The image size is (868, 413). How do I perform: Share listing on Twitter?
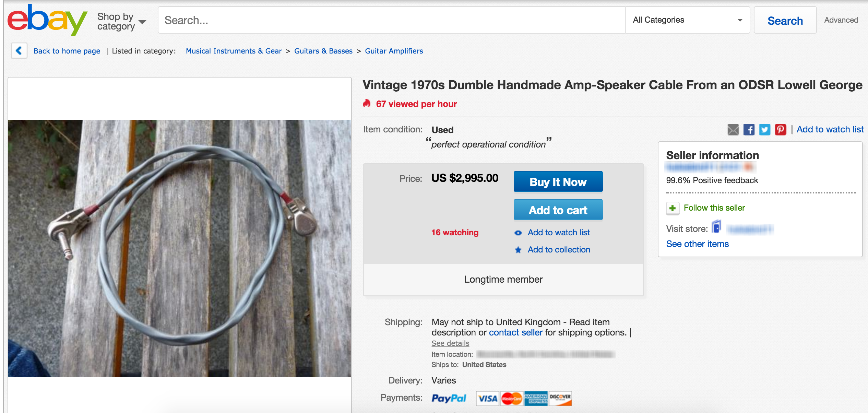764,130
